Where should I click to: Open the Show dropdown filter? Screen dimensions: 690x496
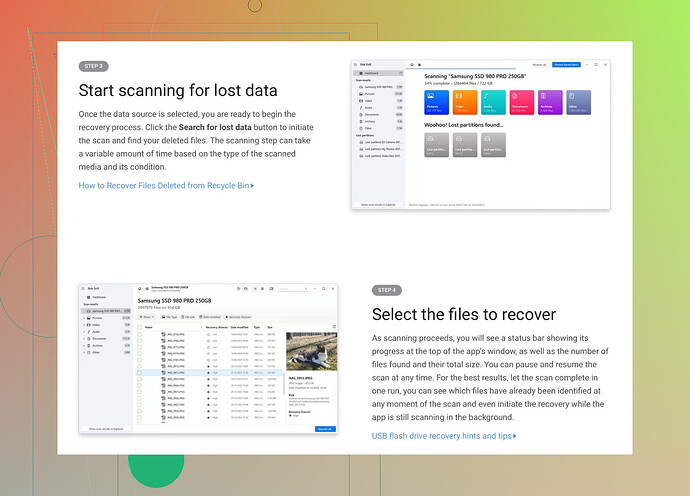coord(147,317)
